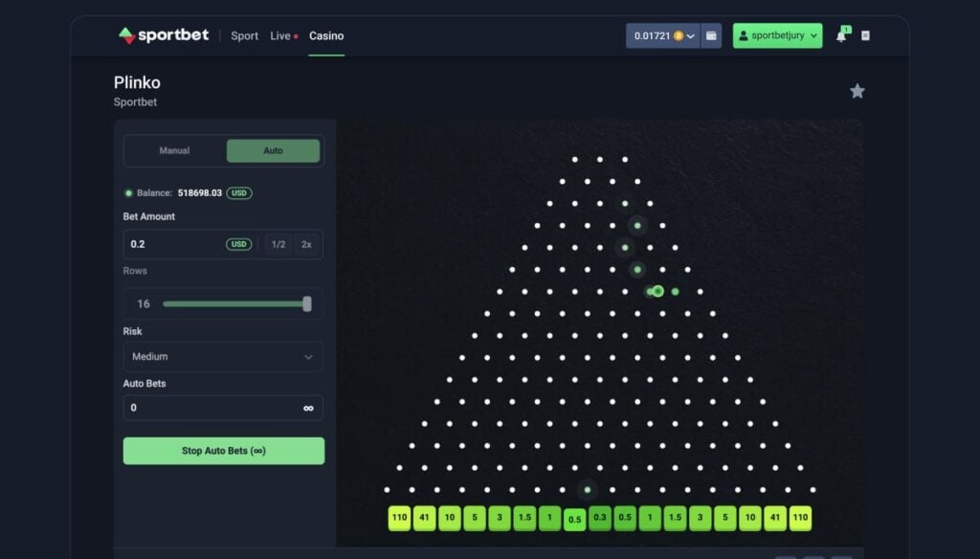The width and height of the screenshot is (980, 559).
Task: Click the 0.3 multiplier slot
Action: [x=599, y=518]
